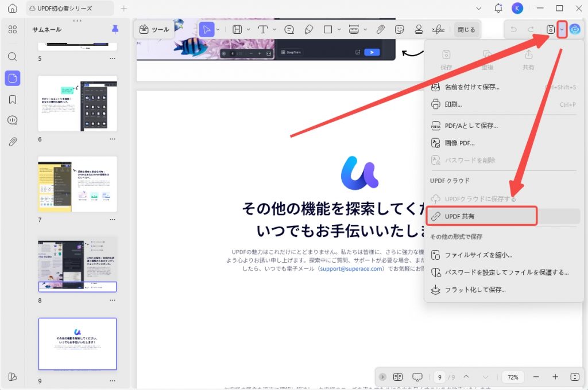
Task: Expand the selection tool dropdown arrow
Action: (x=218, y=30)
